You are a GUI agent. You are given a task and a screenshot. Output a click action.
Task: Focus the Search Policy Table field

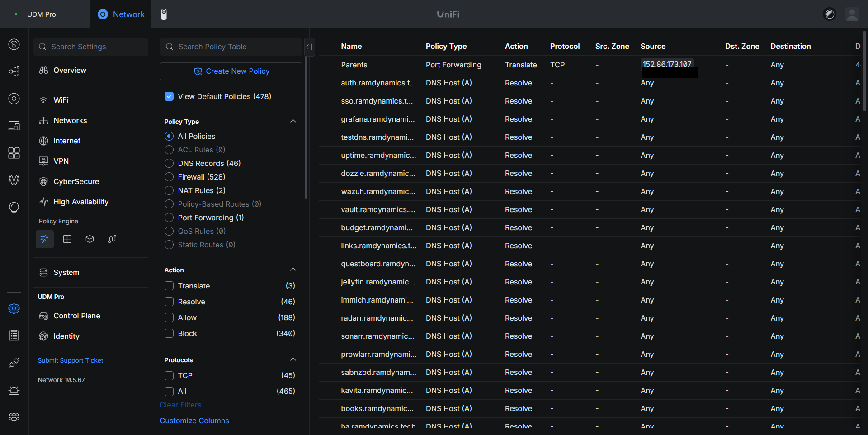click(x=231, y=47)
